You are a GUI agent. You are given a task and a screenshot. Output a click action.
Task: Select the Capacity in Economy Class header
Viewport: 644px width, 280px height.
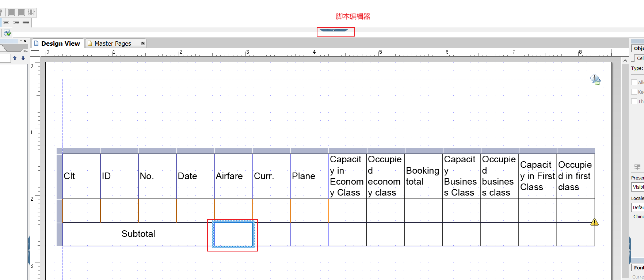(x=348, y=176)
